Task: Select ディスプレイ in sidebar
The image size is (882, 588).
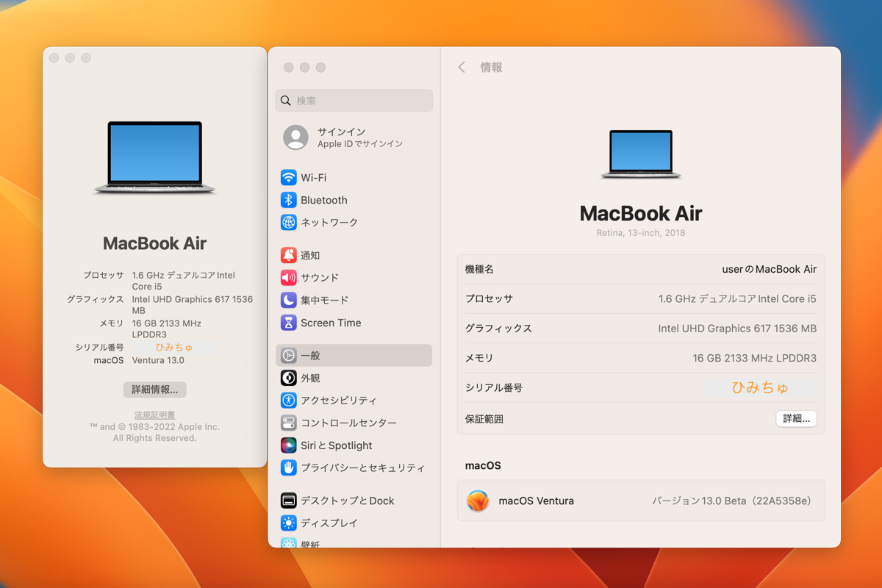Action: pyautogui.click(x=329, y=523)
